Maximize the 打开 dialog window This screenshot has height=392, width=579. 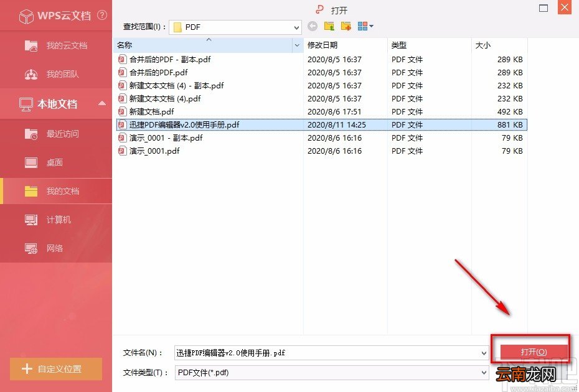point(543,8)
